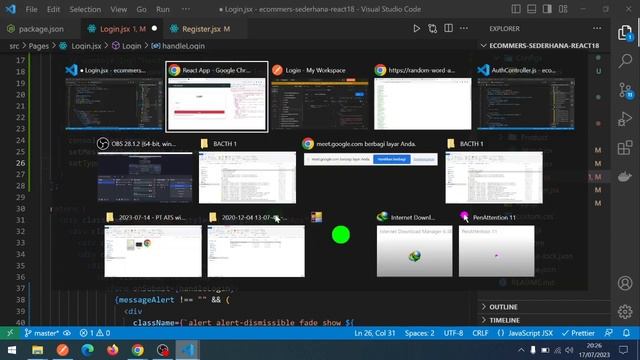Click the src breadcrumb
The width and height of the screenshot is (640, 360).
(14, 46)
